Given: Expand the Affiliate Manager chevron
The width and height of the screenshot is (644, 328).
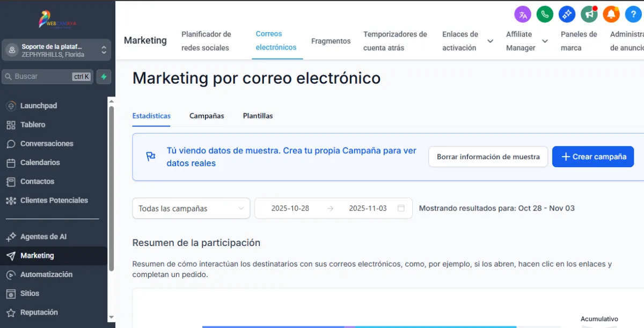Looking at the screenshot, I should click(545, 41).
